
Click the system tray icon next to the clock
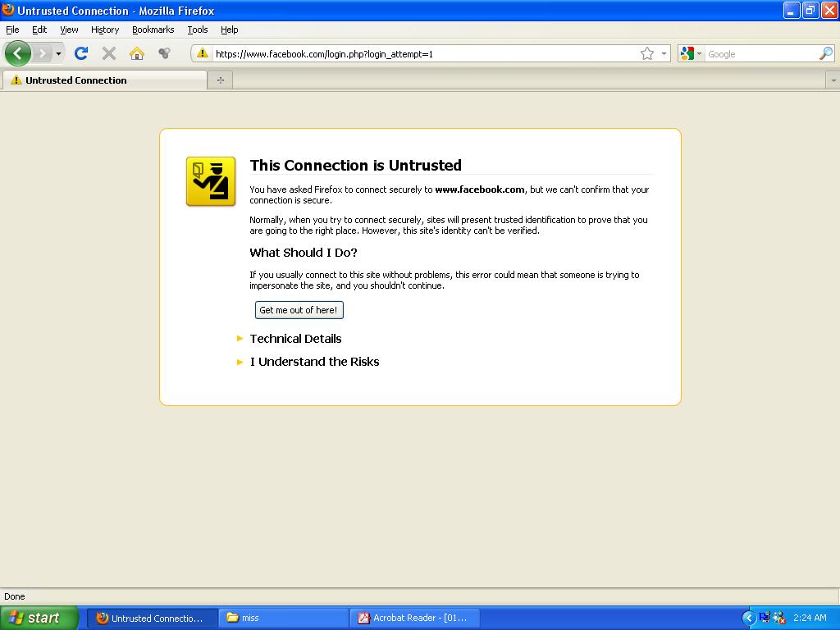coord(779,619)
